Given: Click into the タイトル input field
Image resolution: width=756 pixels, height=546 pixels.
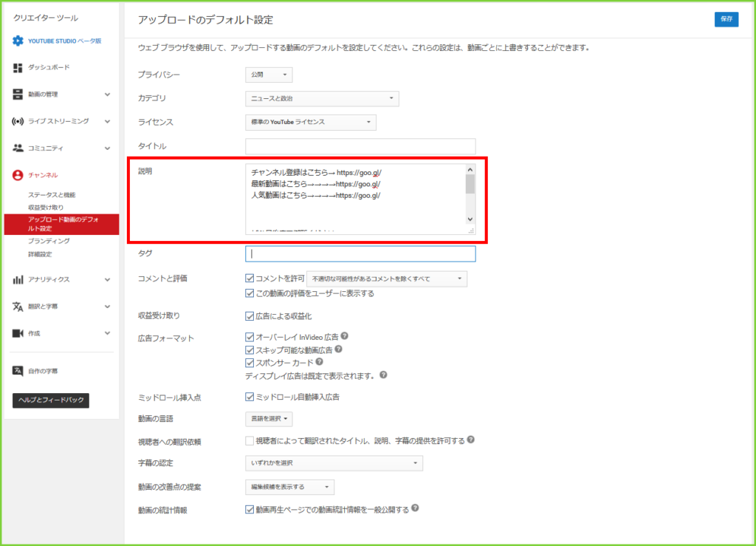Looking at the screenshot, I should (x=360, y=146).
